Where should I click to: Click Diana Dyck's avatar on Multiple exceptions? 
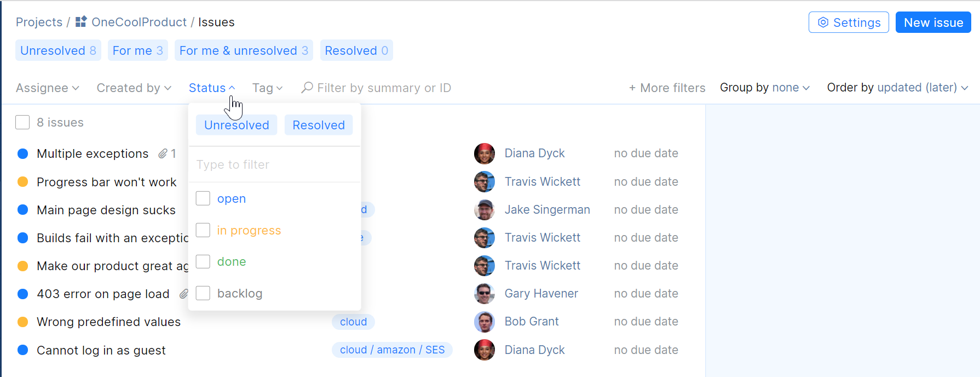point(485,154)
